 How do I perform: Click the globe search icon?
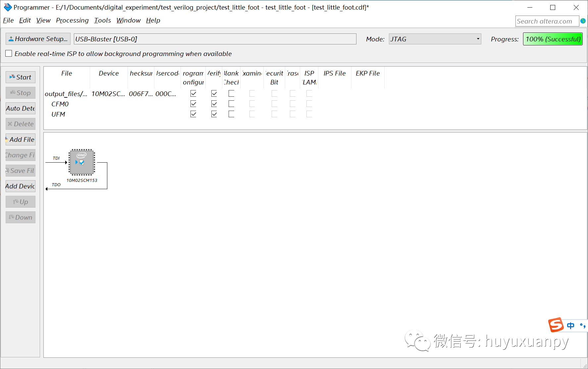(x=583, y=21)
